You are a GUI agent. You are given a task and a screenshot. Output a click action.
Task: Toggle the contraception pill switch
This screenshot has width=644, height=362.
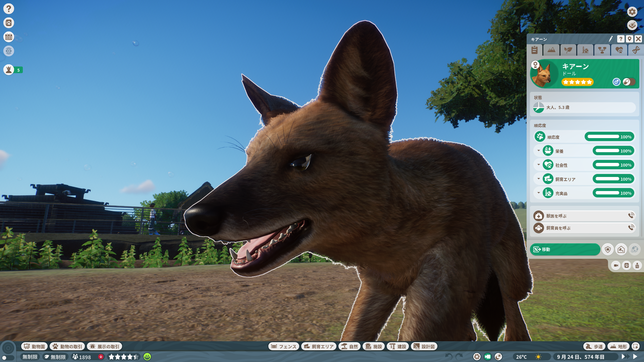pos(629,82)
